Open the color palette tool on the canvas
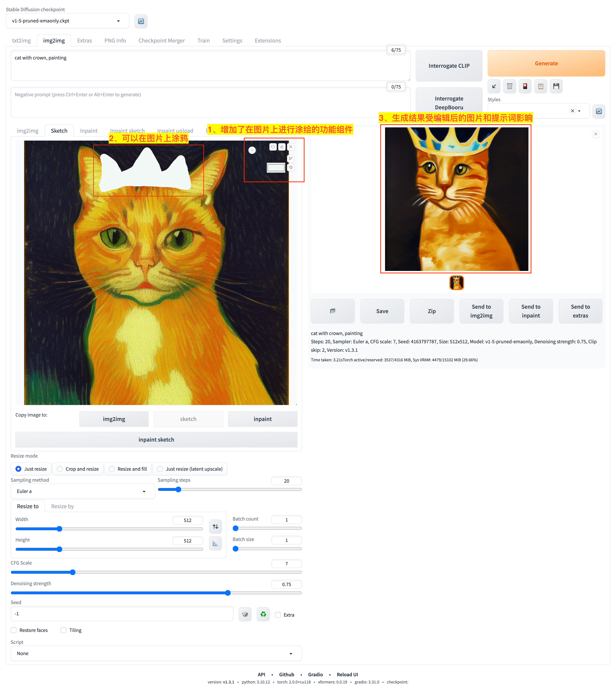616x691 pixels. click(x=290, y=167)
